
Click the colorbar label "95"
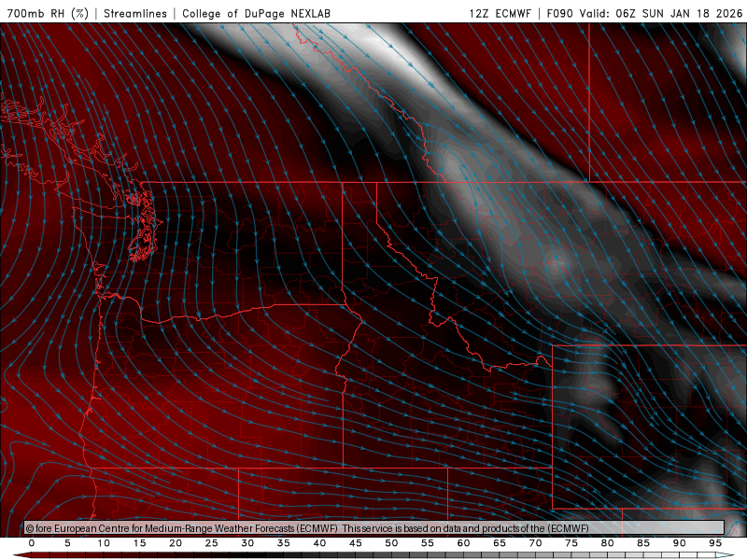[715, 543]
